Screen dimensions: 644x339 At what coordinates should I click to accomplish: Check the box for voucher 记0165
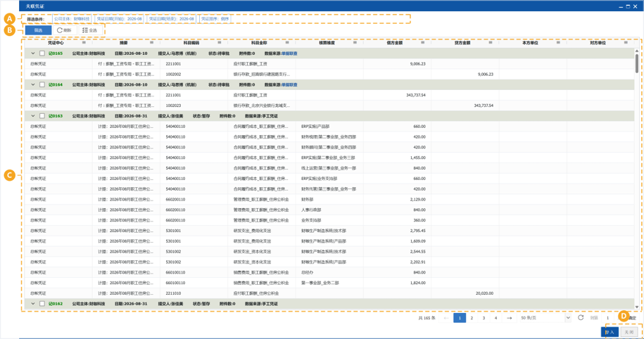click(42, 53)
